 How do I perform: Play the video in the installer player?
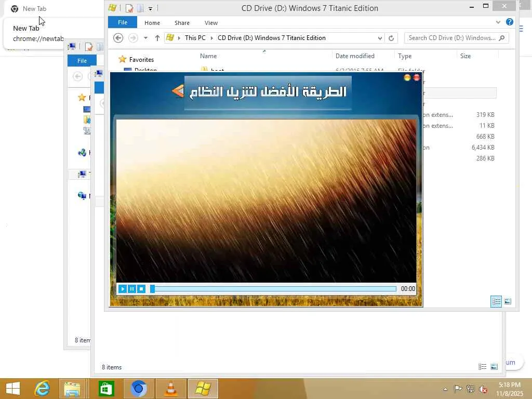123,289
